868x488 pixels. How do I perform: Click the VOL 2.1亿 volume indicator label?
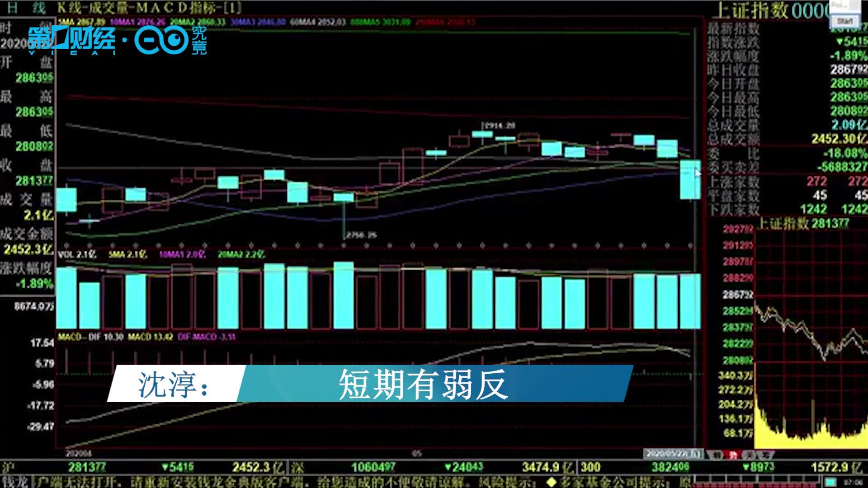pos(77,254)
